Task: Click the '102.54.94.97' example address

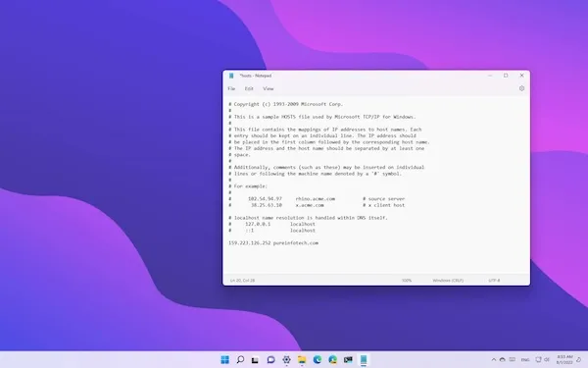Action: pos(265,198)
